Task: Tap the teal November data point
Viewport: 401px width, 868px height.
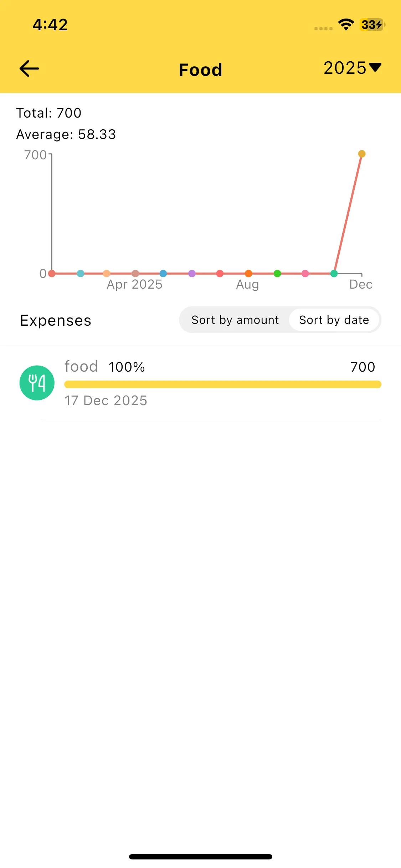Action: pyautogui.click(x=334, y=274)
